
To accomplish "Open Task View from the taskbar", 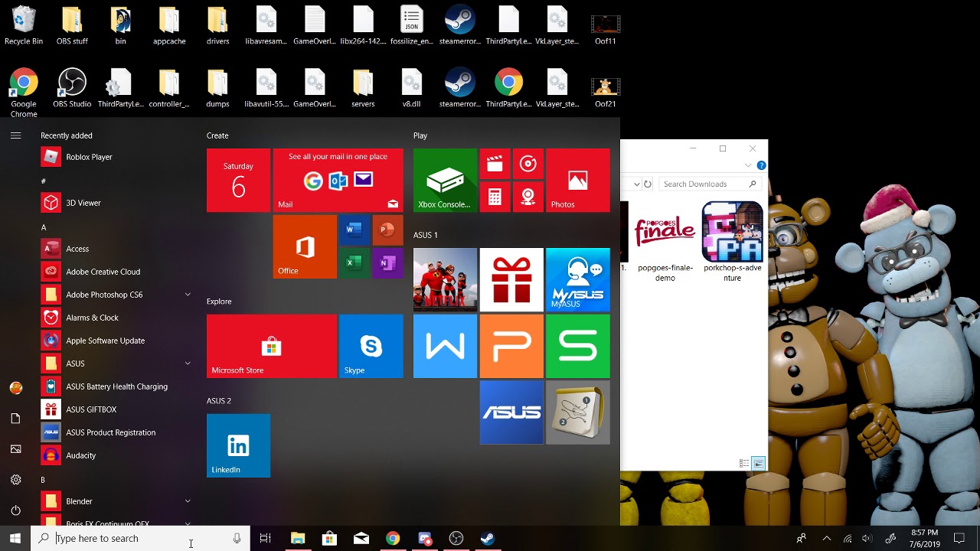I will click(x=266, y=539).
